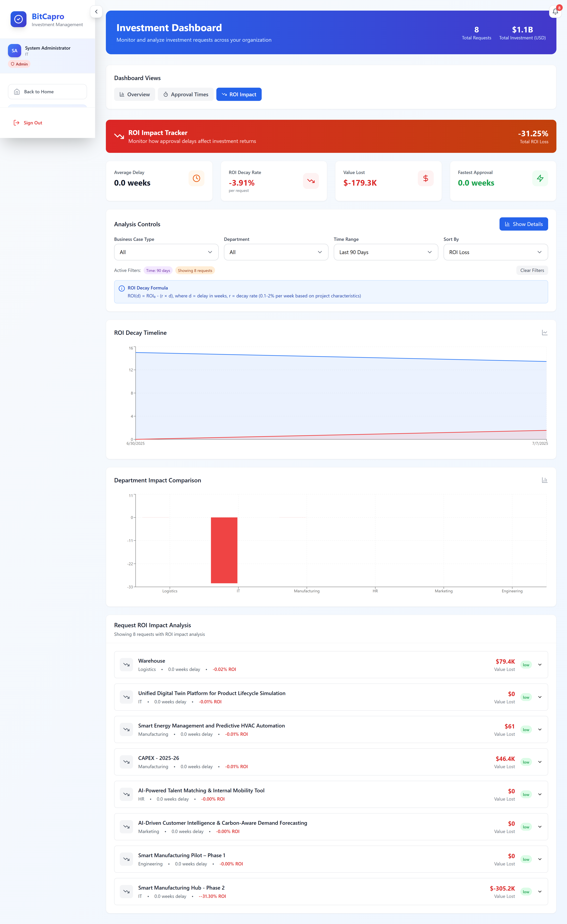Click the Warehouse row trend icon
Viewport: 567px width, 924px height.
coord(126,664)
